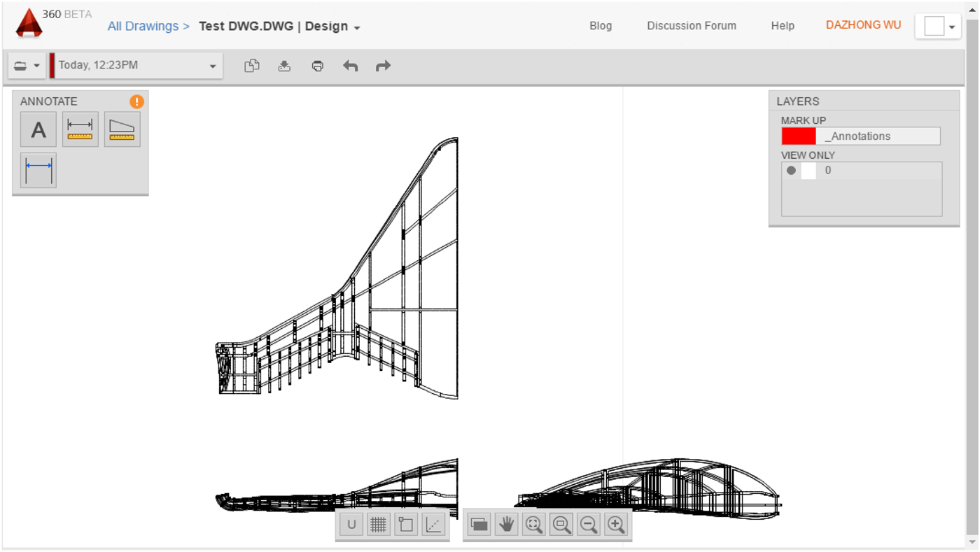Undo the last action

(x=350, y=66)
